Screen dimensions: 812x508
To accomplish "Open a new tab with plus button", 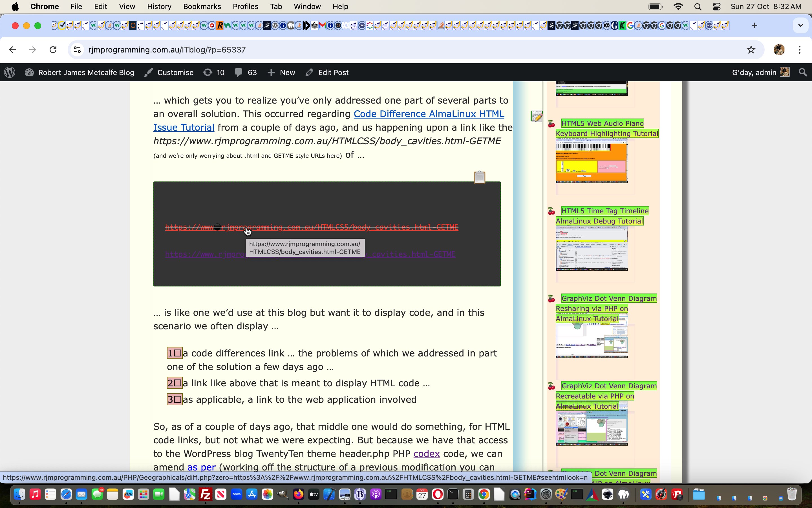I will click(x=754, y=25).
